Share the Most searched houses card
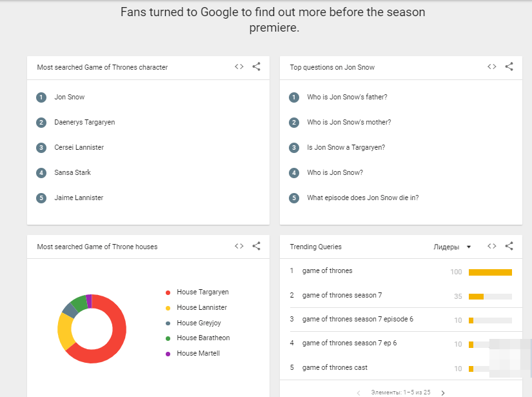This screenshot has width=532, height=397. (x=256, y=246)
